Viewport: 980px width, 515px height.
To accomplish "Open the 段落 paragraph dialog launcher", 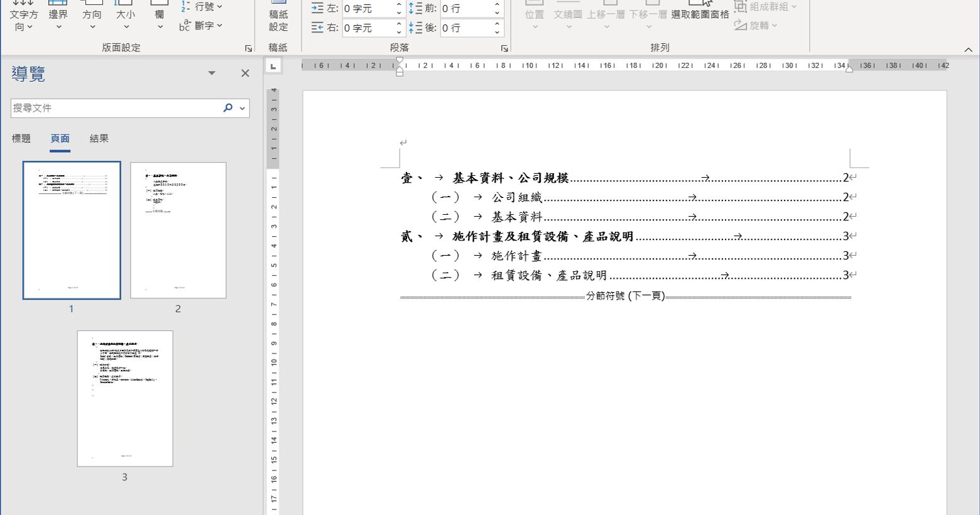I will [504, 48].
